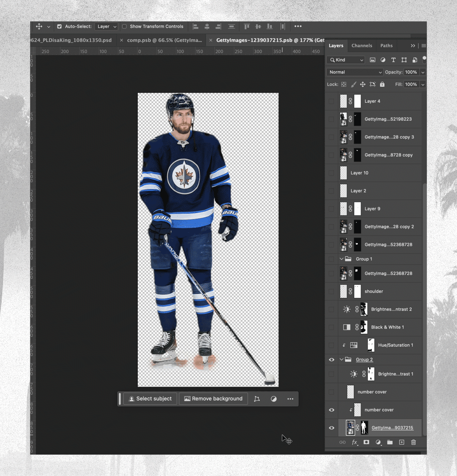Click Align horizontal centers icon
The image size is (457, 476).
pyautogui.click(x=207, y=26)
